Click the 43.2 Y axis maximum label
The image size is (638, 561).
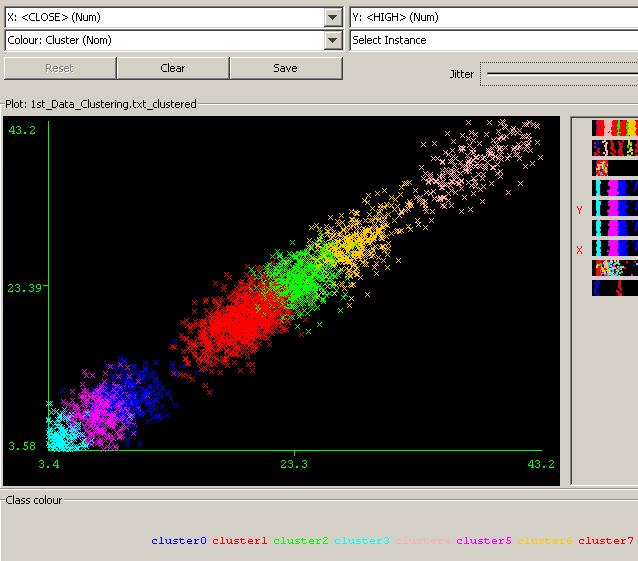22,130
